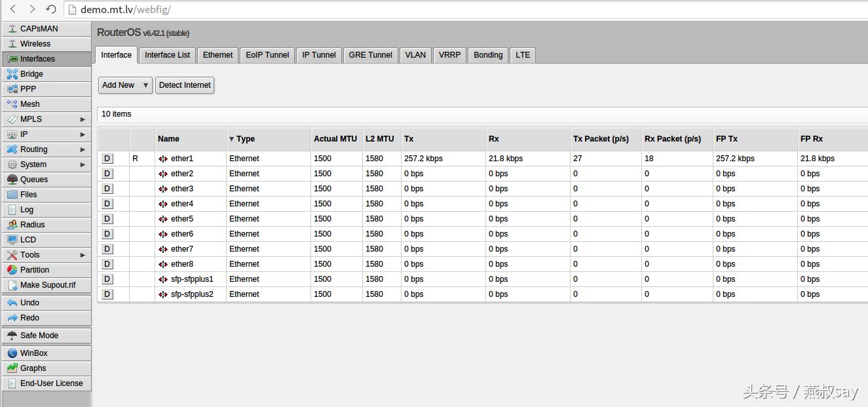Screen dimensions: 868x407
Task: Switch to the VLAN tab
Action: (x=415, y=55)
